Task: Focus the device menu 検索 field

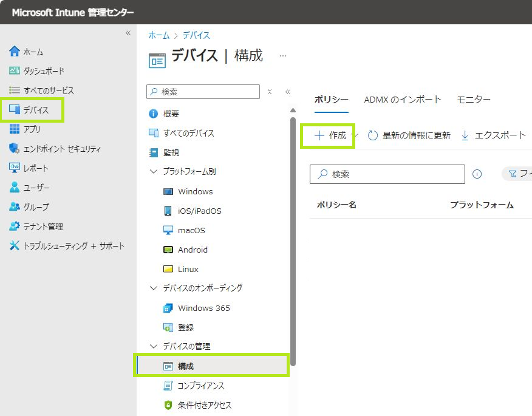Action: coord(203,92)
